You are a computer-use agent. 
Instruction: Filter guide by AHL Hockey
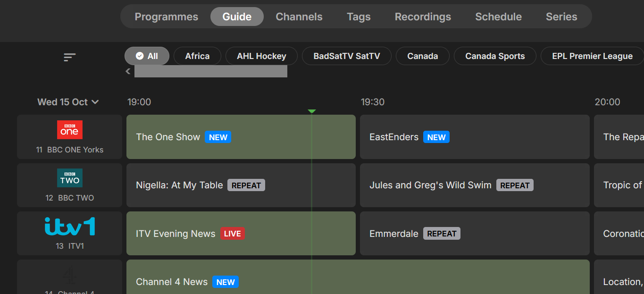261,56
